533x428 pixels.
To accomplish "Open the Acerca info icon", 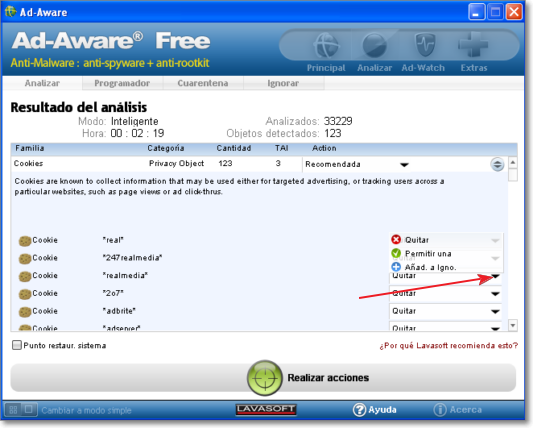I will point(440,410).
